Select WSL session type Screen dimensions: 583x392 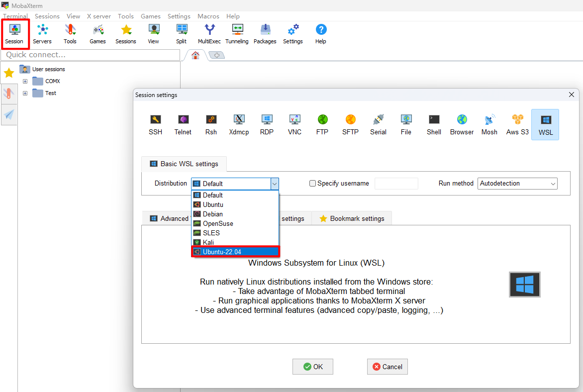coord(545,124)
